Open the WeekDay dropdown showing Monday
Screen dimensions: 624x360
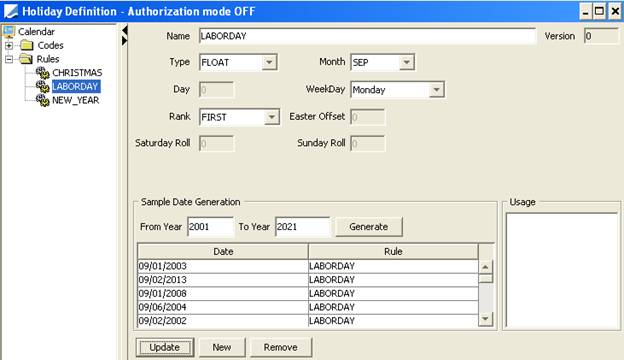(437, 90)
